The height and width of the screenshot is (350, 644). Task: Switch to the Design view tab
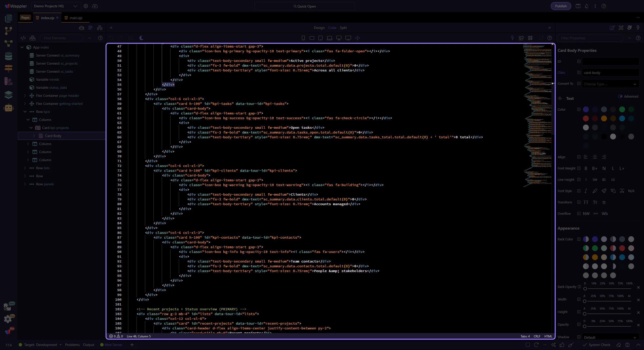pos(319,28)
